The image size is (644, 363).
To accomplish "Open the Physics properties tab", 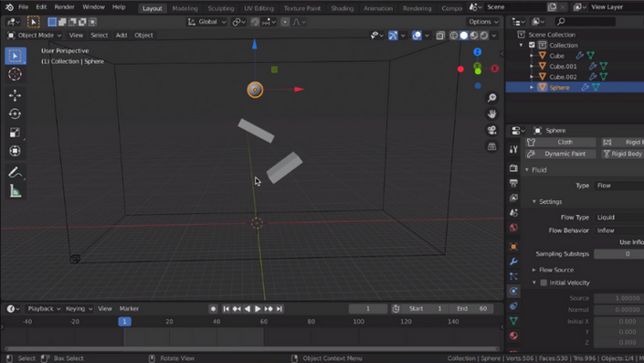I will pyautogui.click(x=513, y=291).
